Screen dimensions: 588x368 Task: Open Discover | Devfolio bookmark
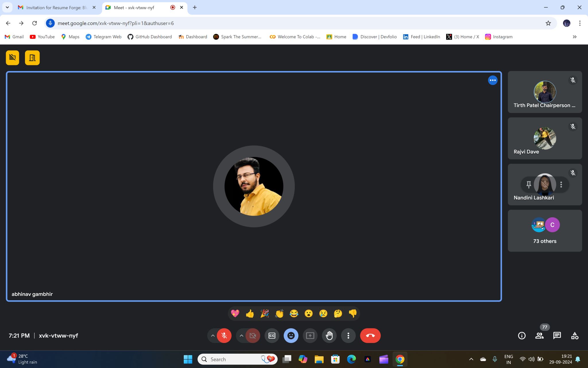375,37
